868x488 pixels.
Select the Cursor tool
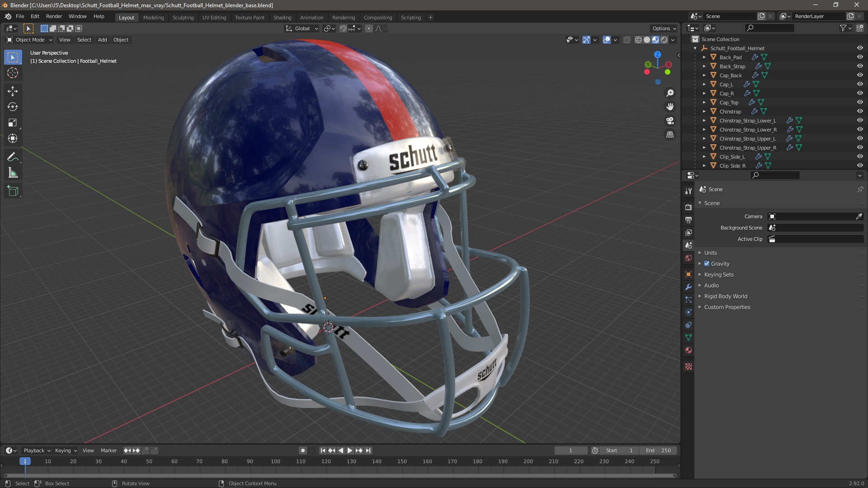[x=13, y=73]
